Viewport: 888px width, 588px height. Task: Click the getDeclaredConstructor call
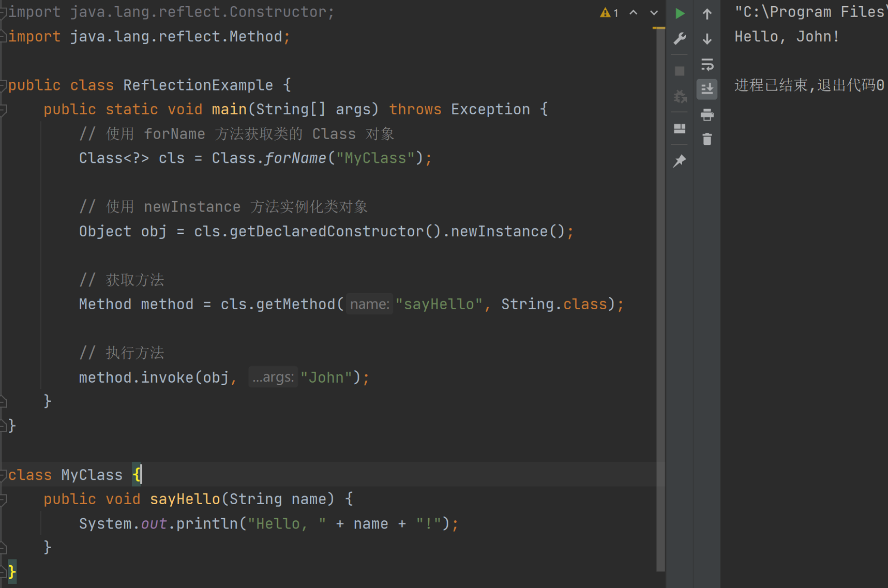327,231
